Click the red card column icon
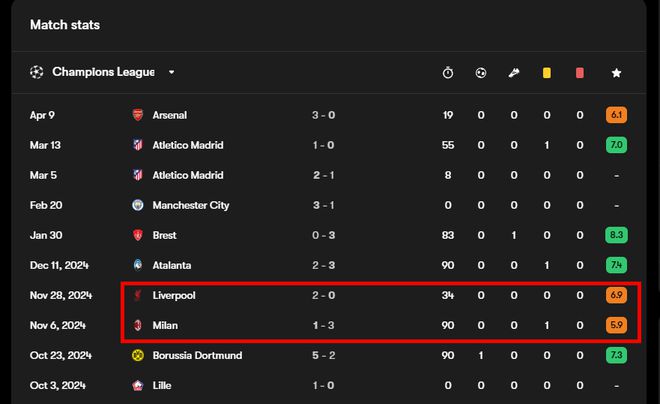This screenshot has height=404, width=660. tap(580, 73)
